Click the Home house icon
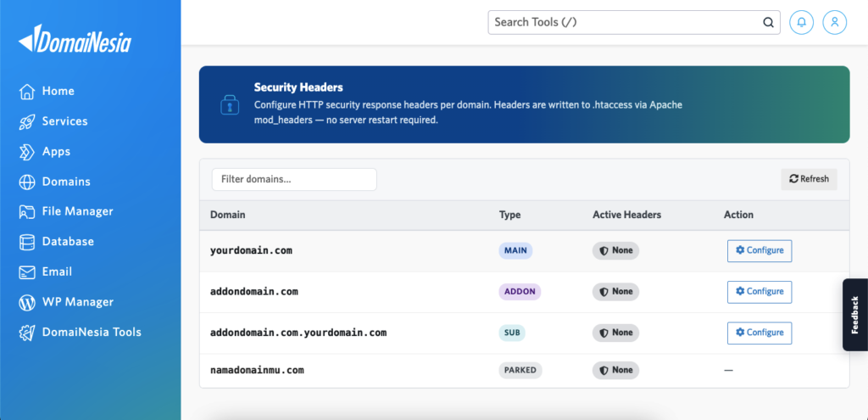868x420 pixels. [x=26, y=92]
